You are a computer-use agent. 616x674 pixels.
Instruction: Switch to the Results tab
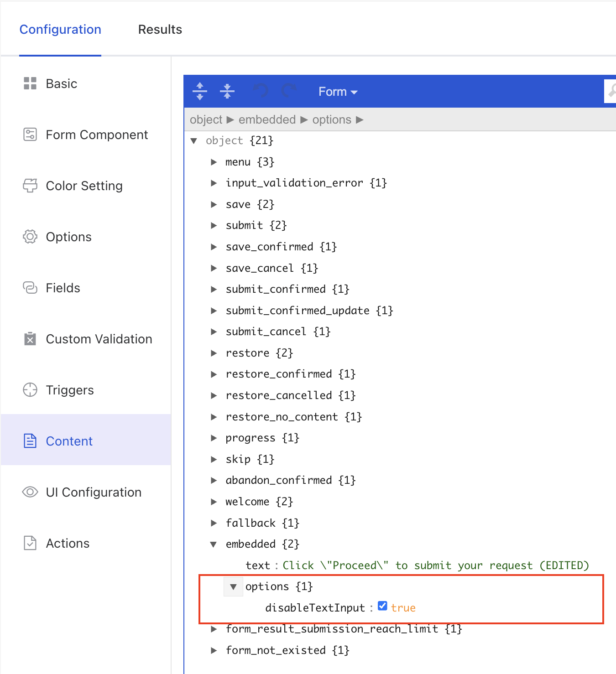[x=160, y=30]
